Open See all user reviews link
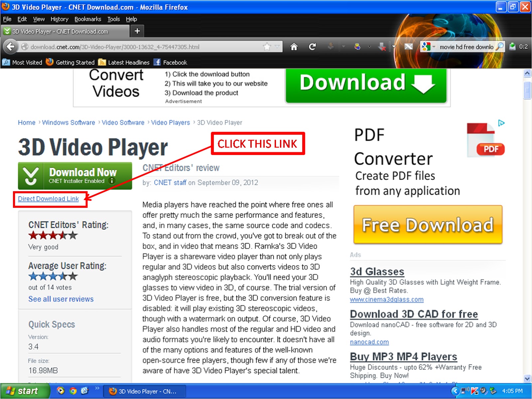 (61, 299)
